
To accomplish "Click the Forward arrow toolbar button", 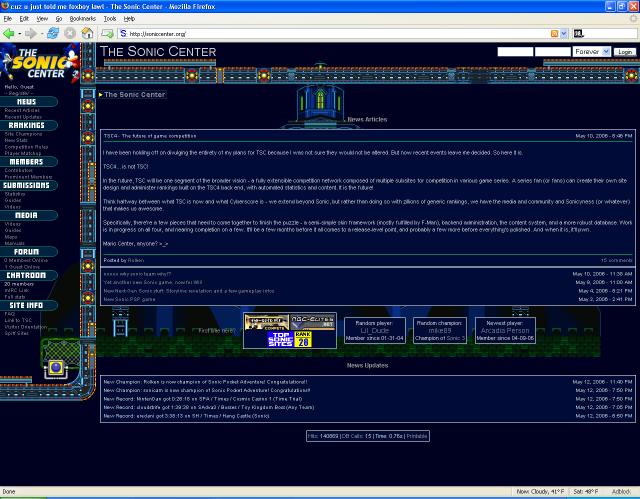I will 31,33.
